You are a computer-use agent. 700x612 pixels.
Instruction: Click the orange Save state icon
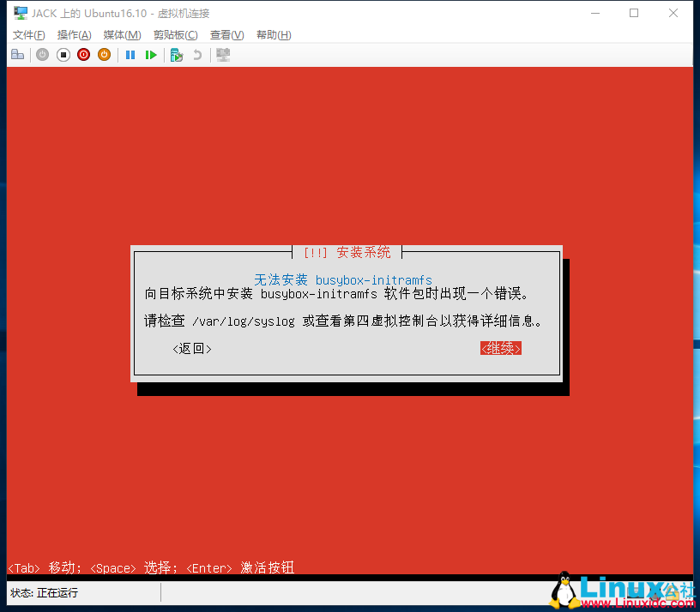(x=104, y=54)
